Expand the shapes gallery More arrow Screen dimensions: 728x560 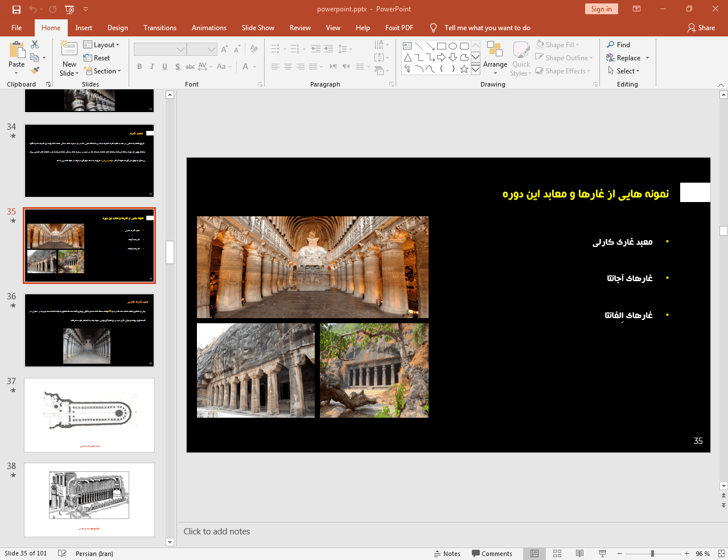475,69
